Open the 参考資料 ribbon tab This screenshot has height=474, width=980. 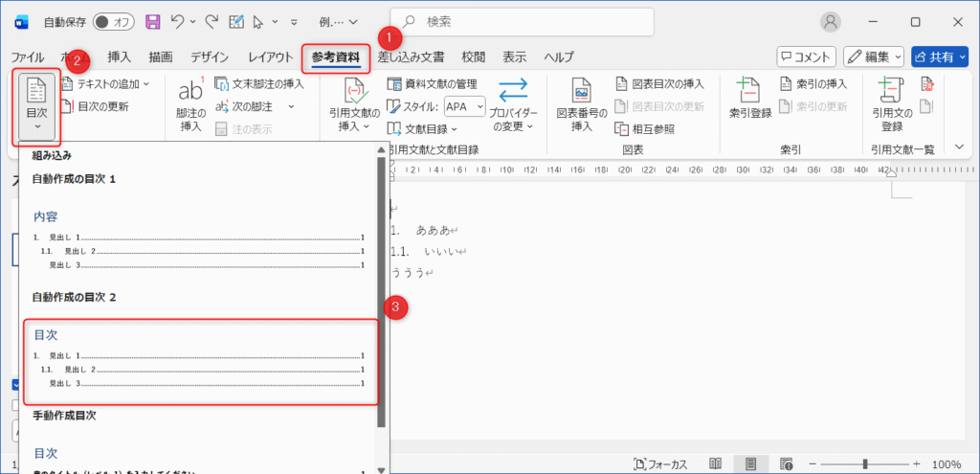pos(336,57)
